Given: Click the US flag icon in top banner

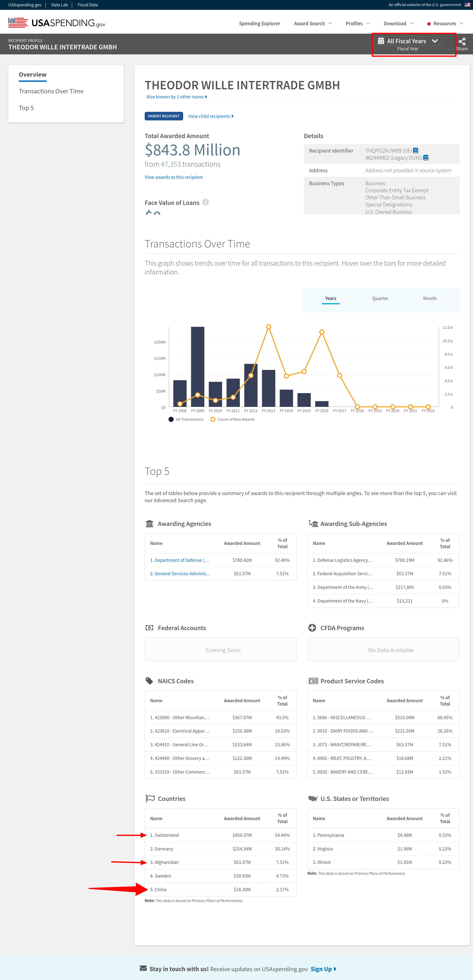Looking at the screenshot, I should coord(467,5).
